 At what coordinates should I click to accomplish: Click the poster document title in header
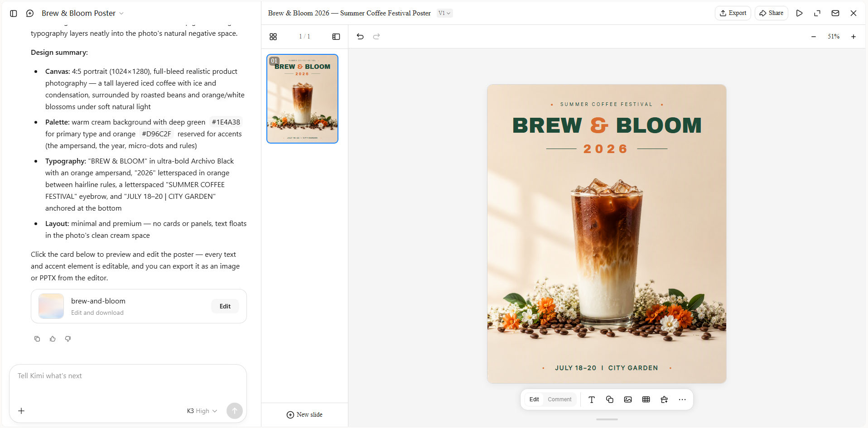pos(349,13)
